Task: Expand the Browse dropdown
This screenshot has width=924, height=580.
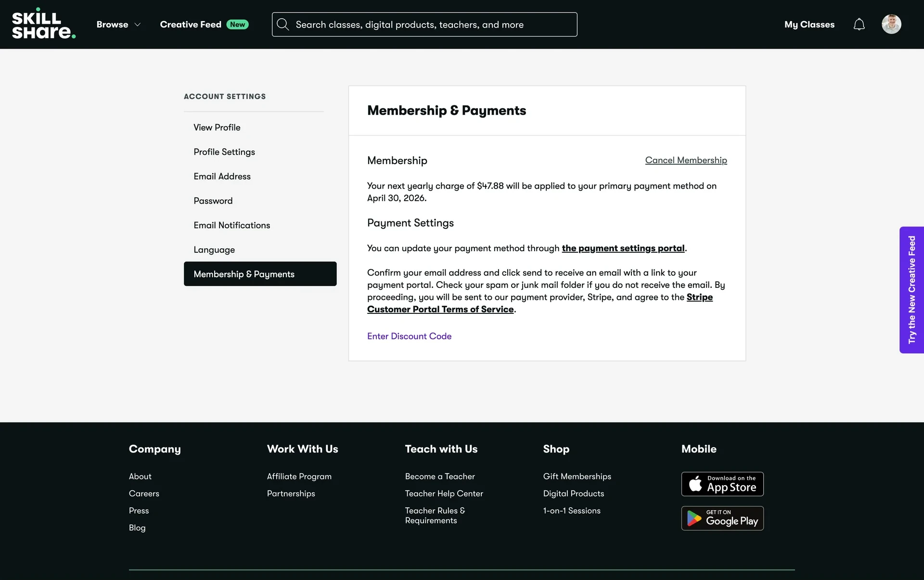Action: coord(118,25)
